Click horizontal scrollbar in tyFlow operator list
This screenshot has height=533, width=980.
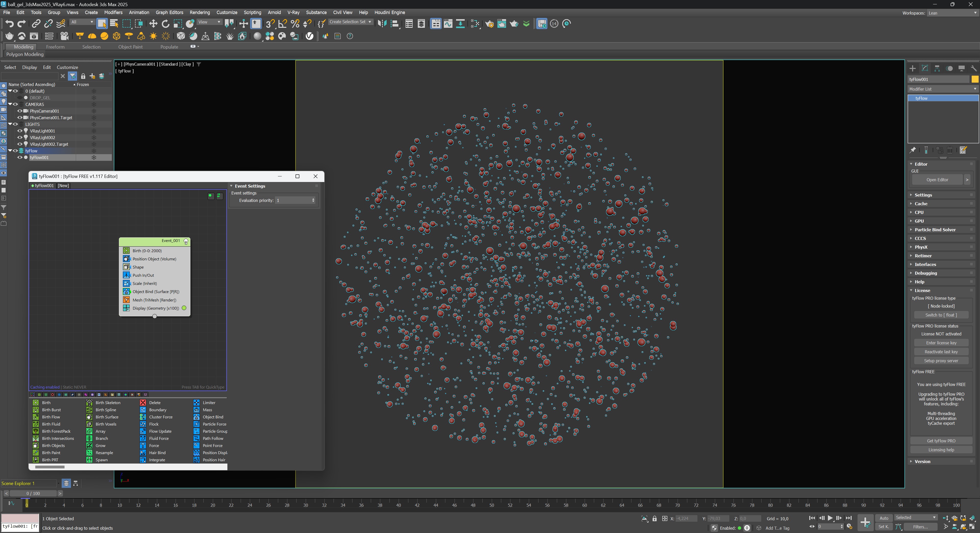[x=50, y=467]
